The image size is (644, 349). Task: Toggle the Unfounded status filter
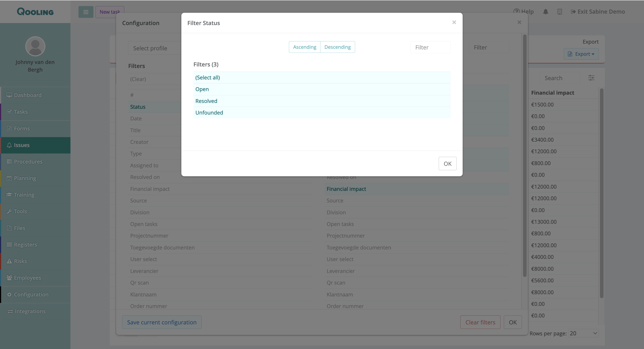209,113
